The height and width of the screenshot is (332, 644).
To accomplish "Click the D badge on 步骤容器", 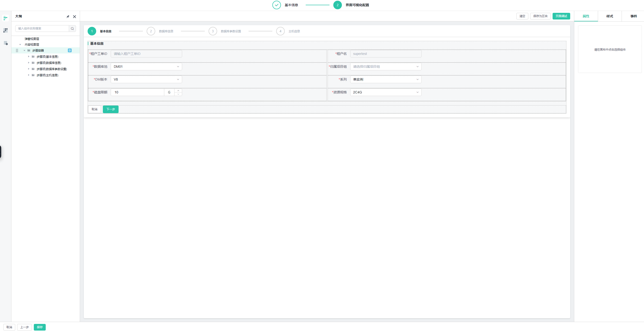I will [x=70, y=50].
